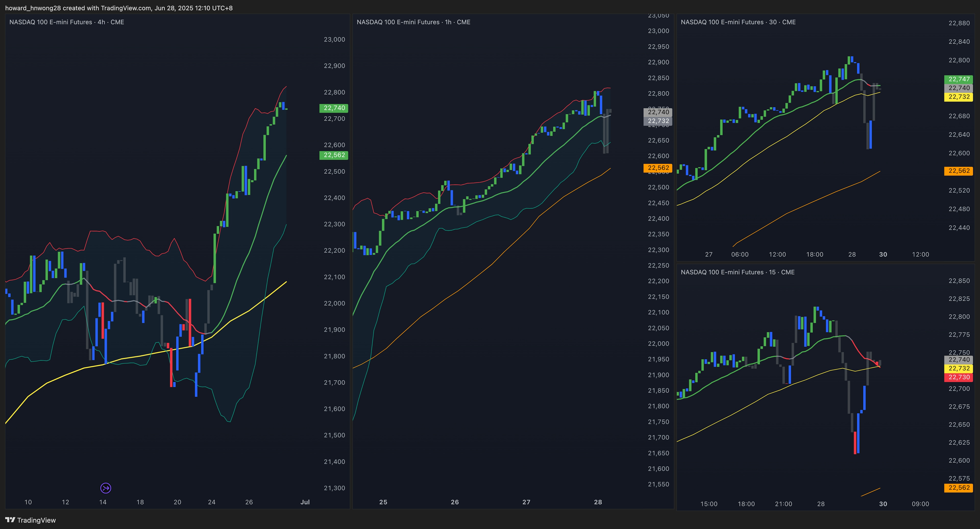Select the 'NASDAQ 100 E-mini Futures · 30 · CME' title
980x529 pixels.
738,22
